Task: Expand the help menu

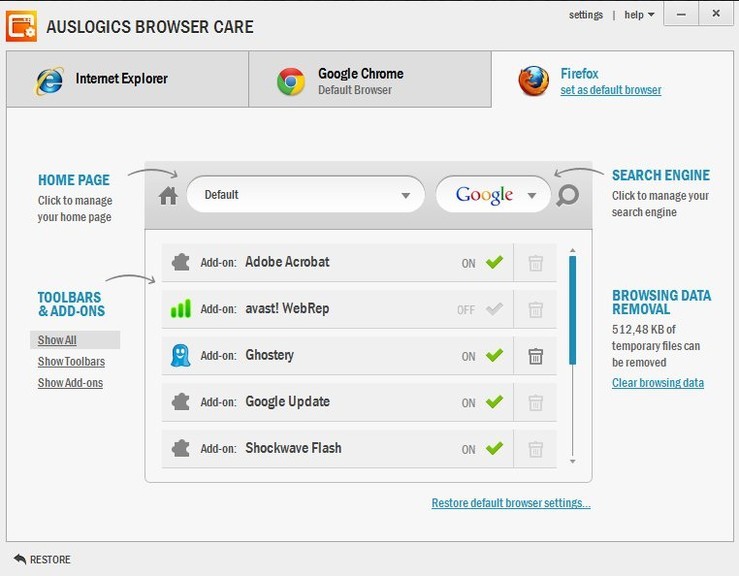Action: click(639, 15)
